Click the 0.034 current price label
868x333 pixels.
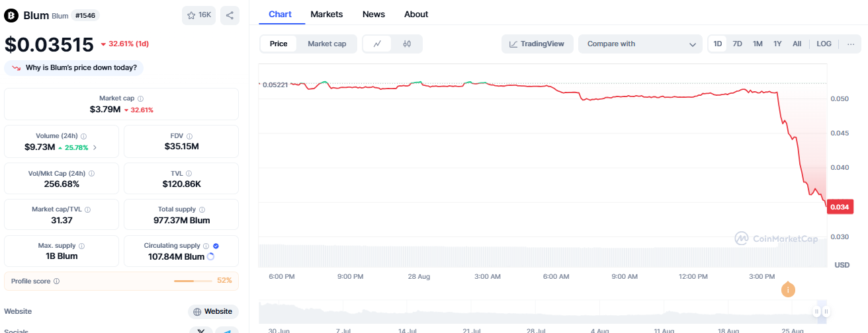[x=840, y=207]
